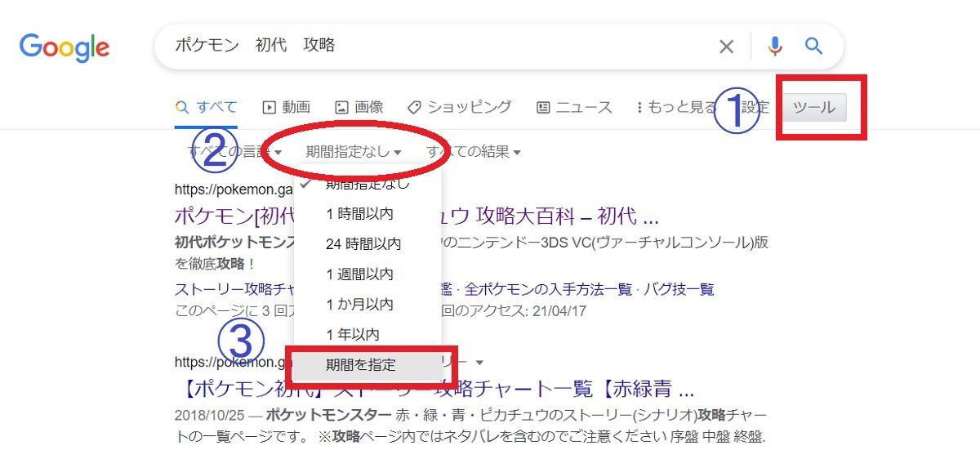Open the ストーリー攻略チャート sitelink
The height and width of the screenshot is (468, 980).
pyautogui.click(x=234, y=289)
